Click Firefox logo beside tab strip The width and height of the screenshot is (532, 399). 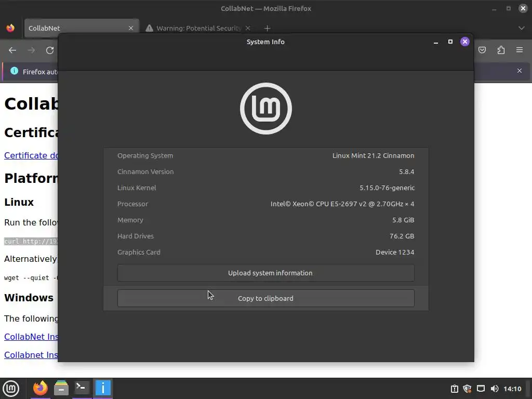point(10,28)
